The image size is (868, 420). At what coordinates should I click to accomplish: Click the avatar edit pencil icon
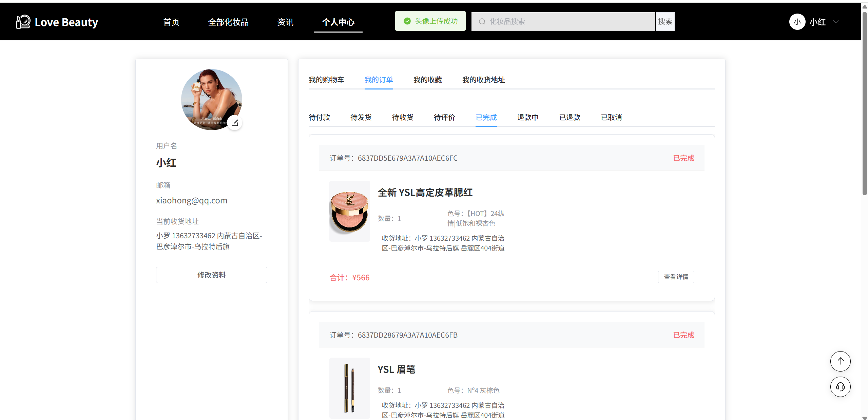coord(235,123)
